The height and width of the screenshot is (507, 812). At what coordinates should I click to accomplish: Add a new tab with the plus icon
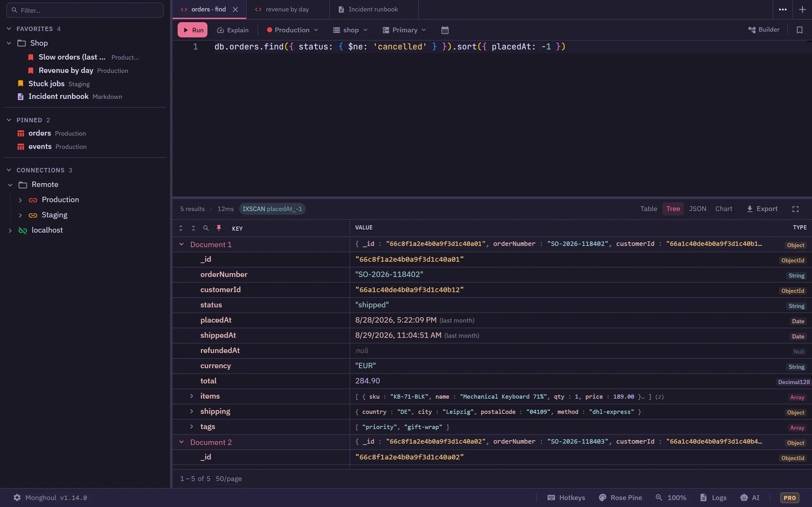[802, 10]
